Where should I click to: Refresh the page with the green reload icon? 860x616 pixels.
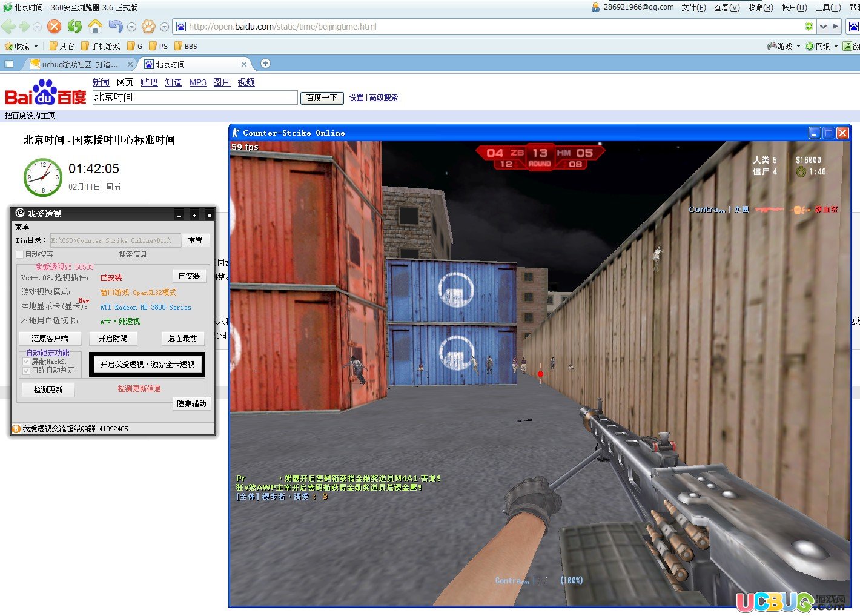click(x=74, y=26)
